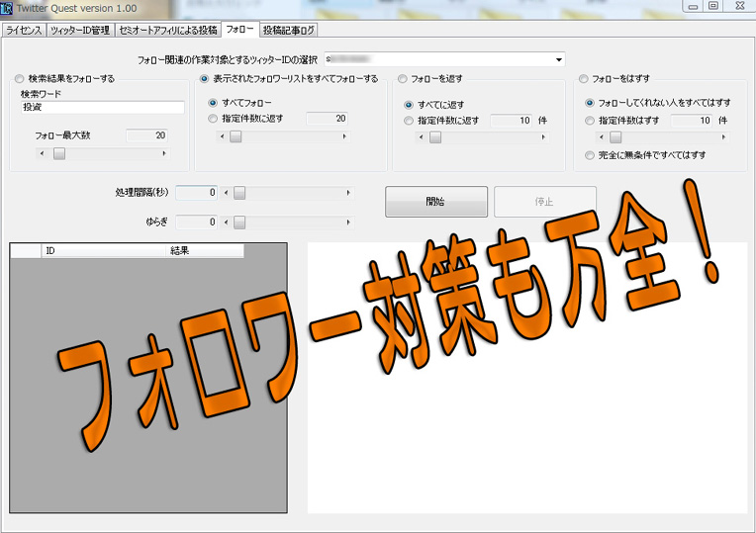This screenshot has width=756, height=533.
Task: Click left arrow of follower list count slider
Action: (222, 136)
